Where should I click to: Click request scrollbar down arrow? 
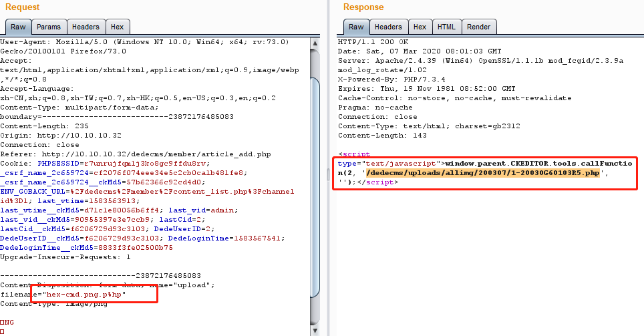click(315, 330)
